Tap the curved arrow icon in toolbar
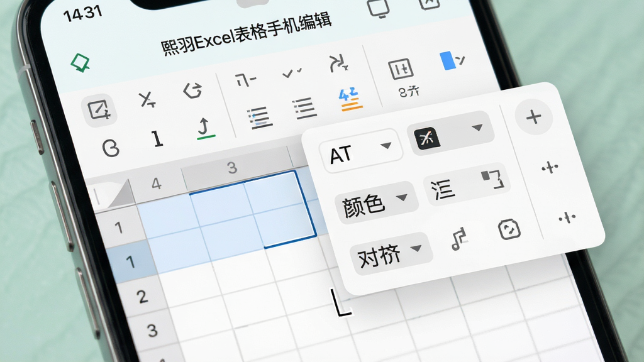The image size is (644, 362). point(339,63)
